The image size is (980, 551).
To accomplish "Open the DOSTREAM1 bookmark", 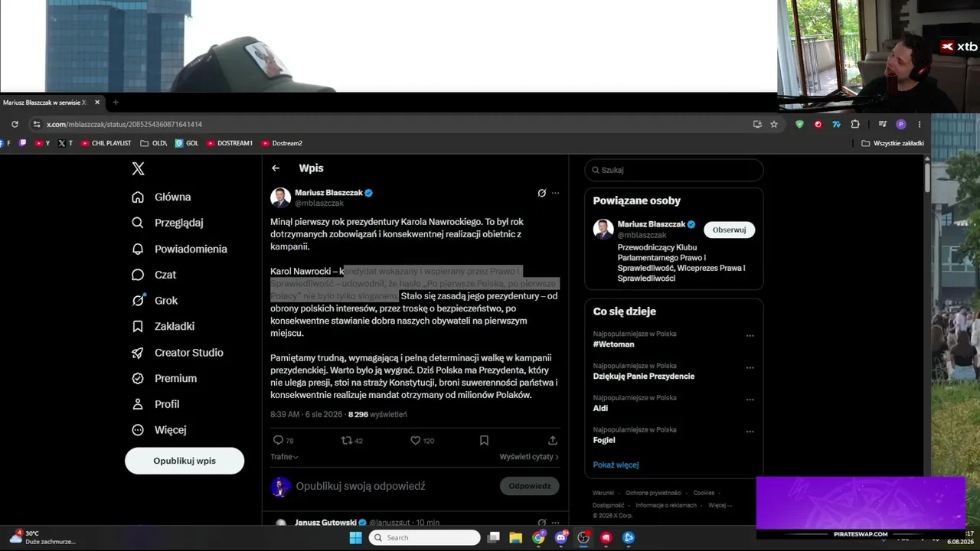I will coord(229,143).
